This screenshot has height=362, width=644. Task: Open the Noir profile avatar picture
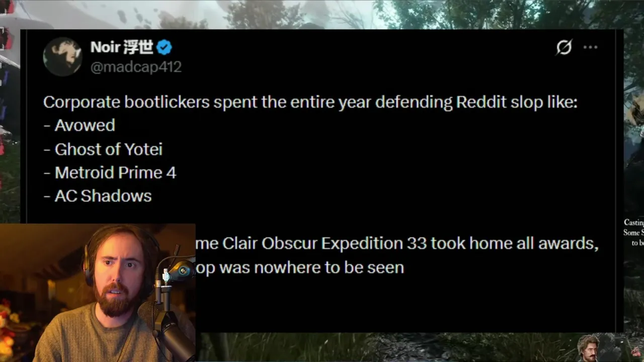(x=62, y=56)
